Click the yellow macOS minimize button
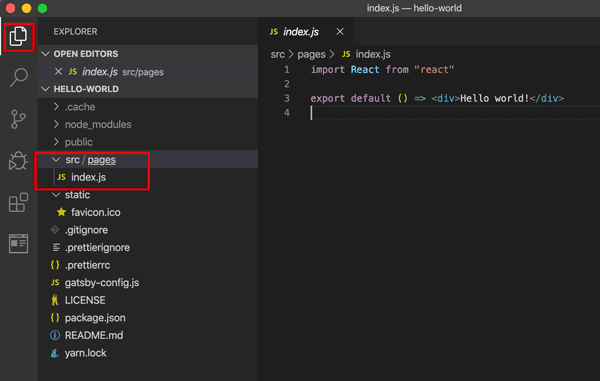Image resolution: width=600 pixels, height=381 pixels. (26, 8)
